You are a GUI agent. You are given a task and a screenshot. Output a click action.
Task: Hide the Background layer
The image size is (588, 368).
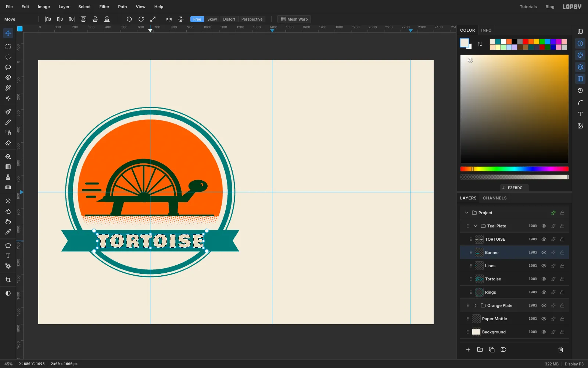[544, 332]
